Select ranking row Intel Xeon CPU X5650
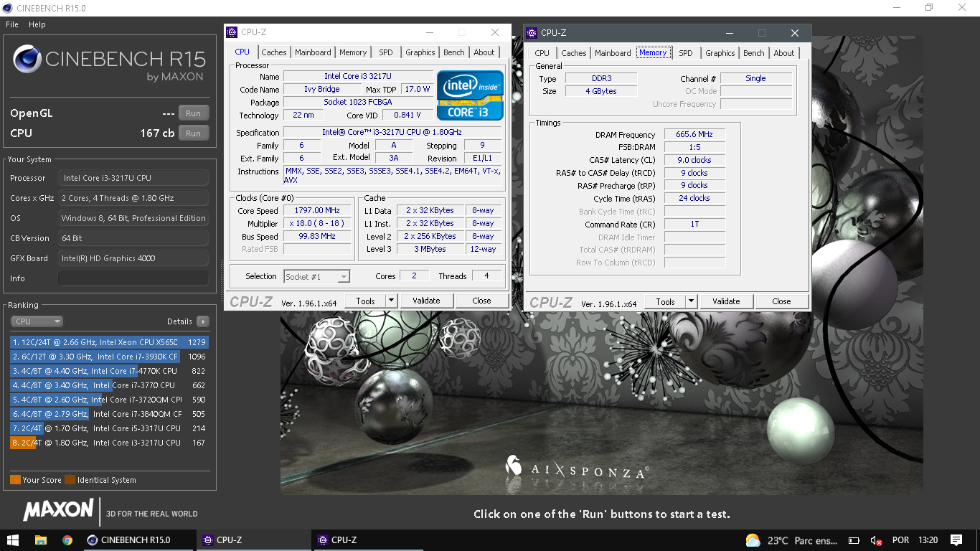The height and width of the screenshot is (551, 980). point(109,342)
